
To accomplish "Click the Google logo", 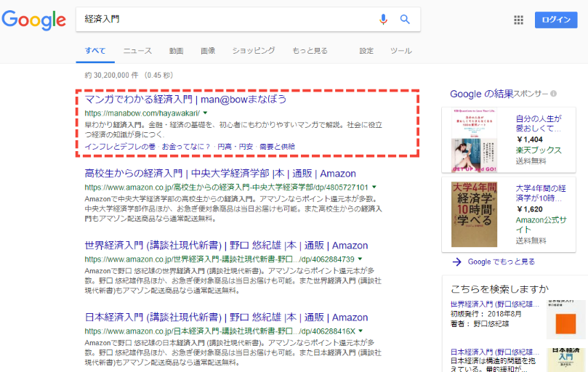I will coord(33,20).
